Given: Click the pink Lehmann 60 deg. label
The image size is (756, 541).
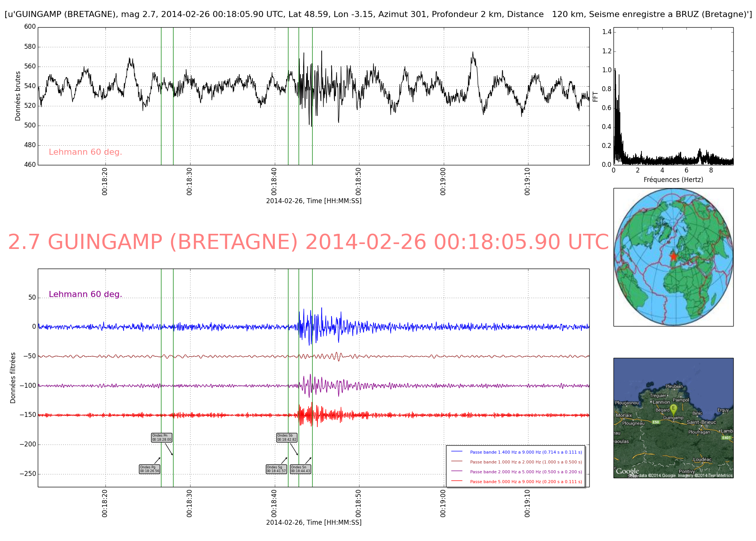Looking at the screenshot, I should click(85, 152).
